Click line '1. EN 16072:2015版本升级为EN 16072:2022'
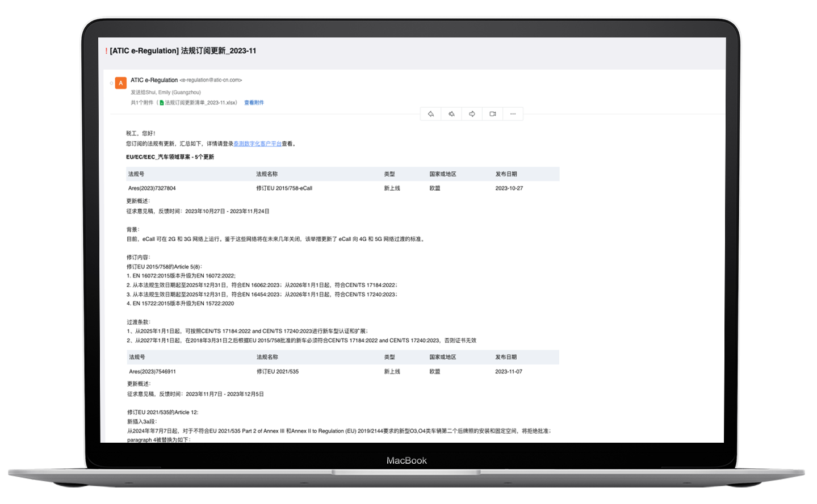 pyautogui.click(x=181, y=275)
